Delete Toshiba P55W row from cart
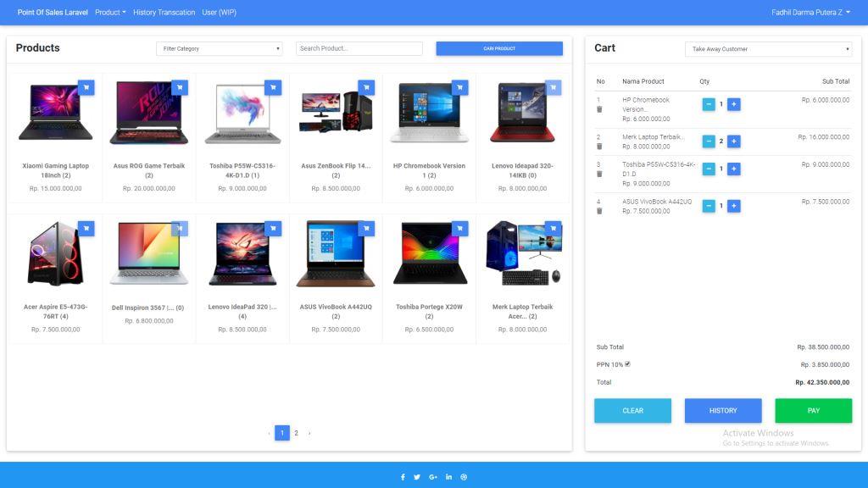868x488 pixels. (x=599, y=175)
